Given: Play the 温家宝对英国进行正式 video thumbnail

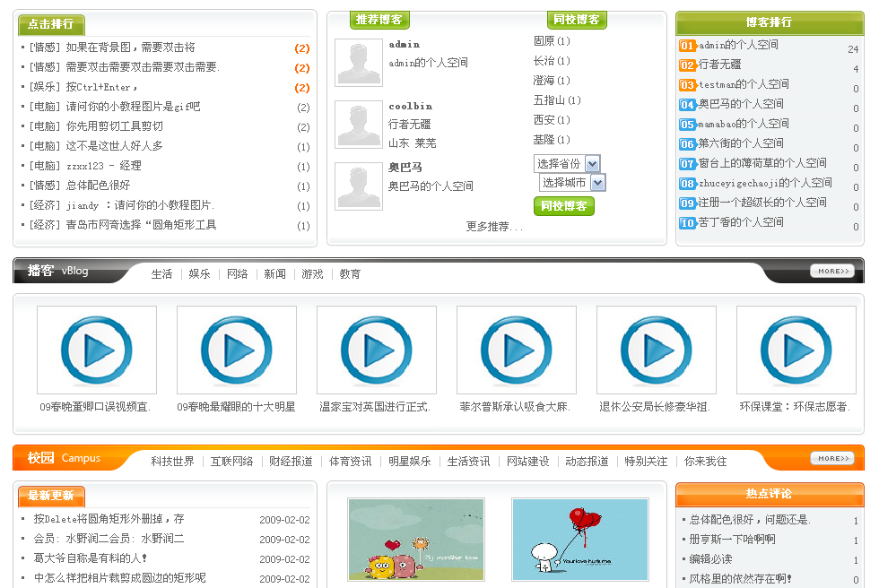Looking at the screenshot, I should [377, 350].
